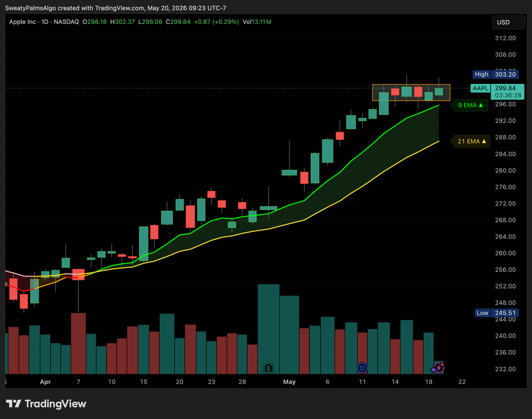Click the TradingView logo

(46, 403)
